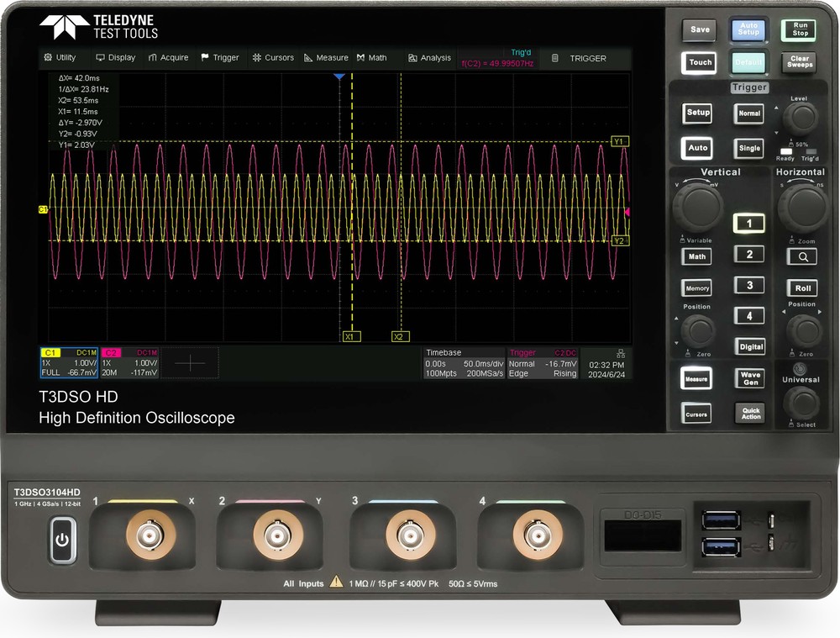Toggle channel 2 button

749,254
